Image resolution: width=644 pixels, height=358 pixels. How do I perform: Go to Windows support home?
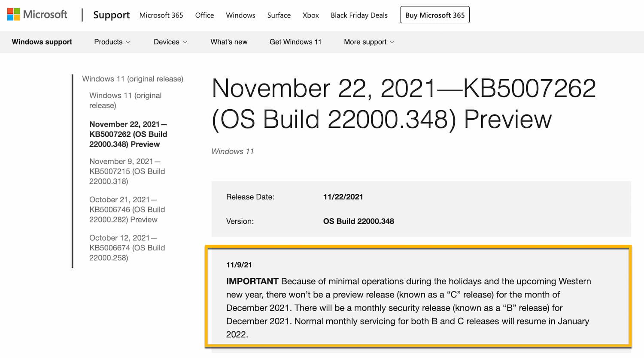42,42
